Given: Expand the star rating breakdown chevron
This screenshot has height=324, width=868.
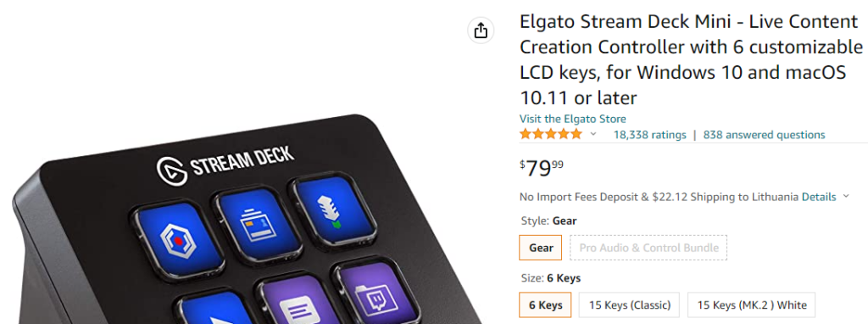Looking at the screenshot, I should click(x=593, y=135).
